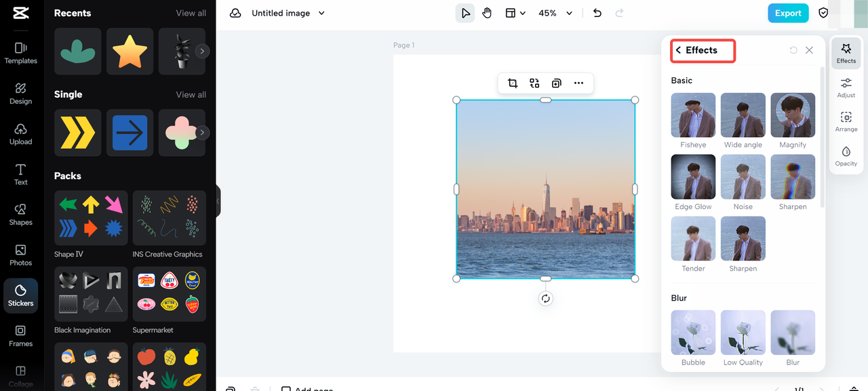Reset effects with the circular arrow icon
The height and width of the screenshot is (391, 868).
point(793,50)
